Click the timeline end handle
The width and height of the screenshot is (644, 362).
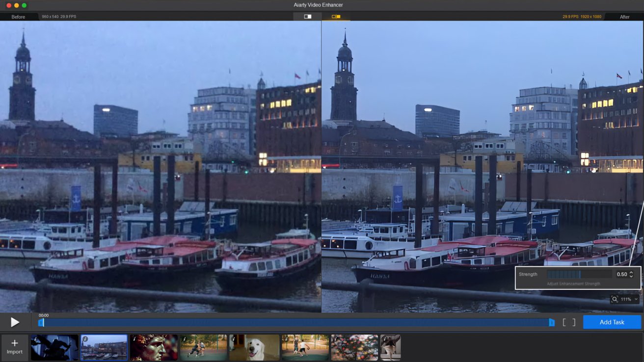pyautogui.click(x=552, y=322)
